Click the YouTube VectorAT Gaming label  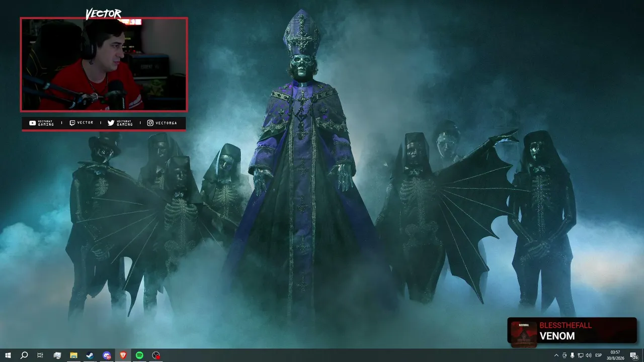(x=42, y=123)
